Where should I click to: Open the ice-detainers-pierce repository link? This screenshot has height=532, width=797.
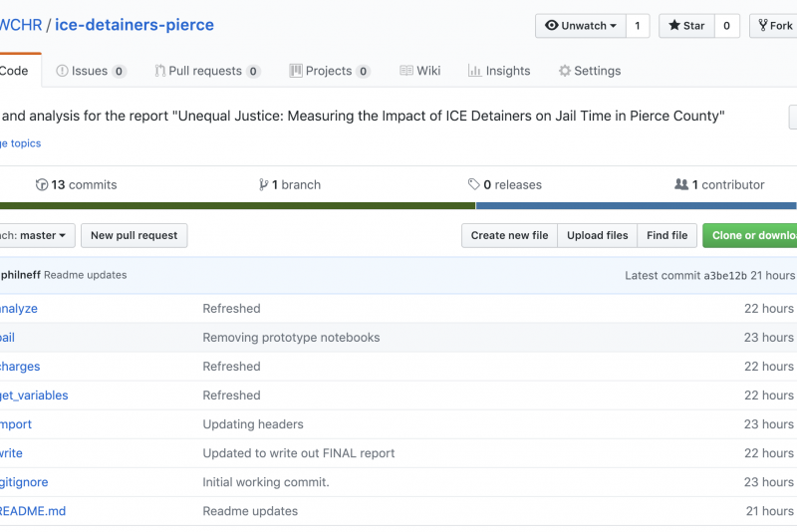134,25
